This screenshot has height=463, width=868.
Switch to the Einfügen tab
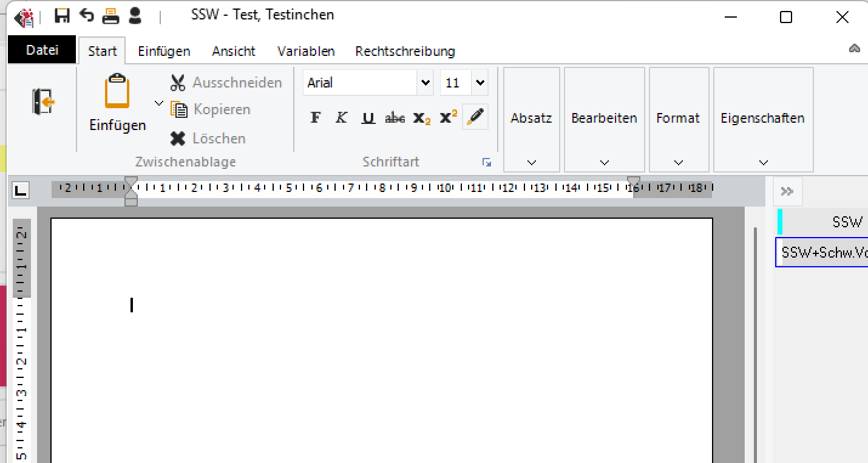click(x=164, y=52)
